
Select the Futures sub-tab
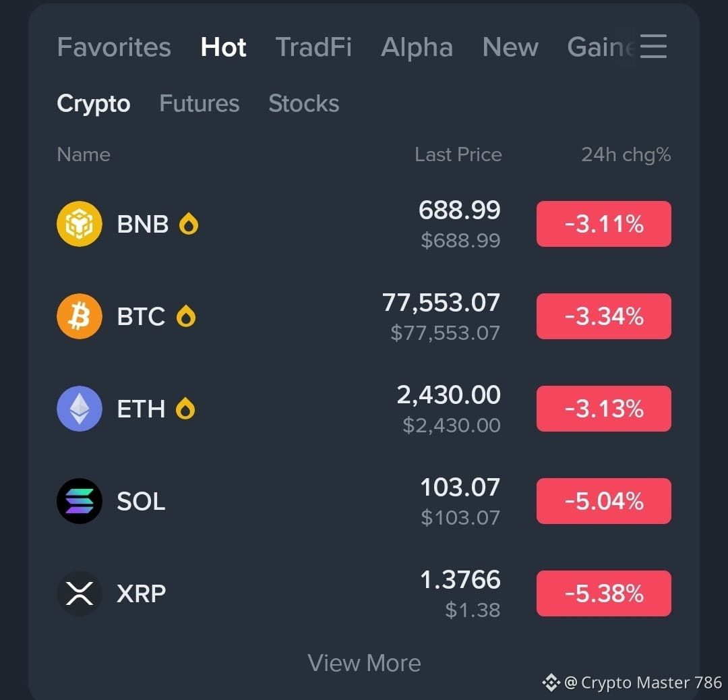pos(199,103)
